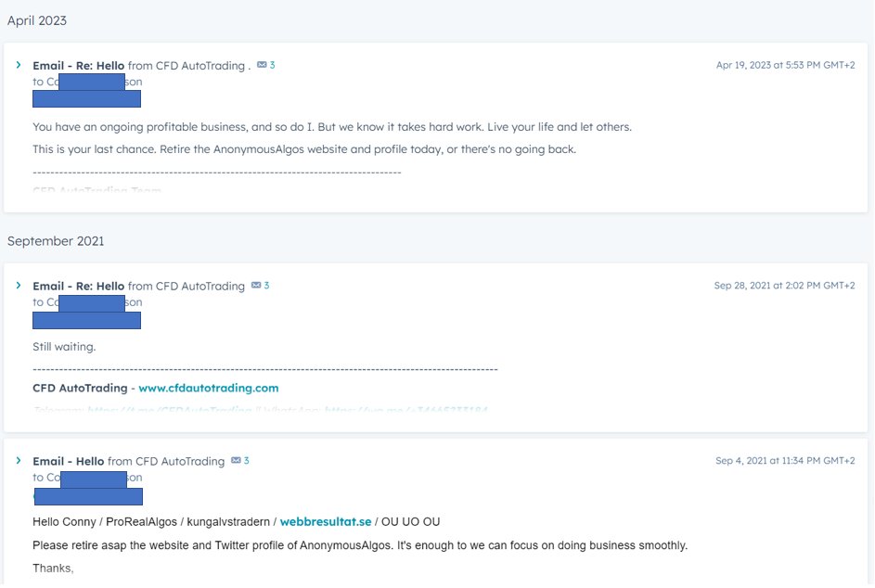Click 'Email - Hello' title from Sep 4, 2021
Screen dimensions: 875x588
pyautogui.click(x=68, y=461)
